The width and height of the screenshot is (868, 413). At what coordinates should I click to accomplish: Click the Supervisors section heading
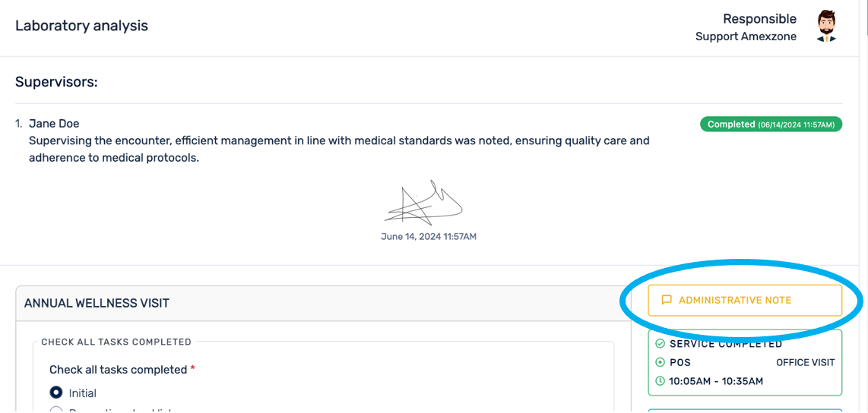click(56, 81)
